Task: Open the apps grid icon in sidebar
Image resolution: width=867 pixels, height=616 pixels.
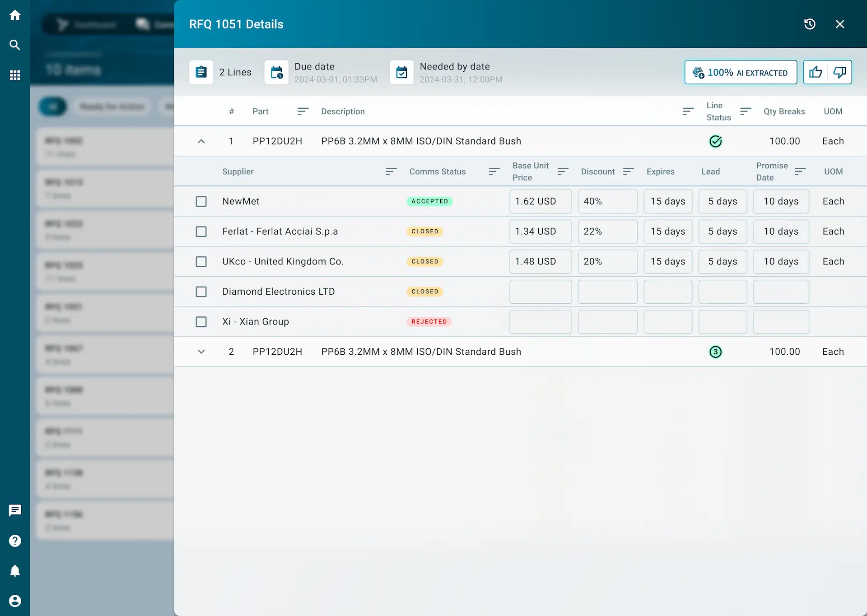Action: [15, 75]
